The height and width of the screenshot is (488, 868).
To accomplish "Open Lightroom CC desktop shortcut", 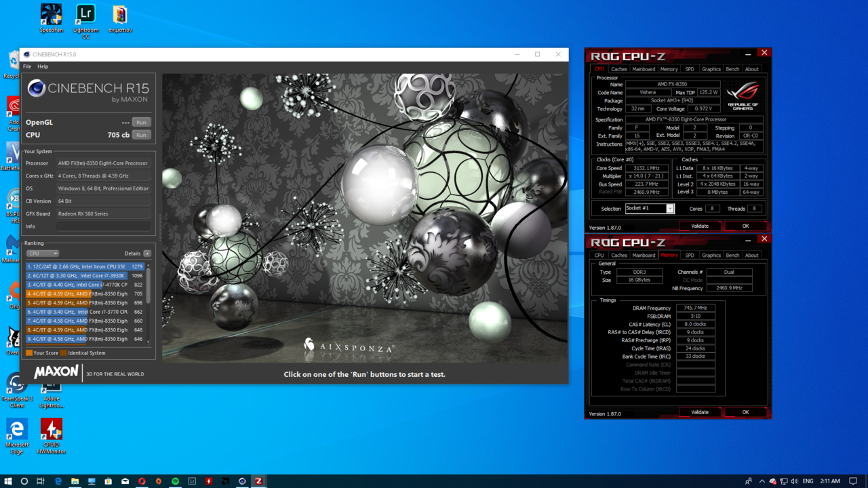I will tap(85, 21).
